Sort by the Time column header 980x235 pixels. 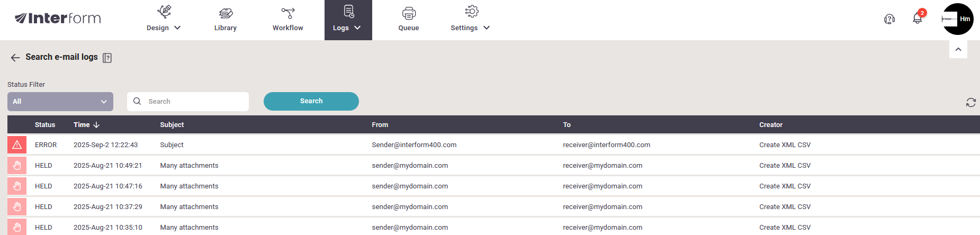point(86,125)
